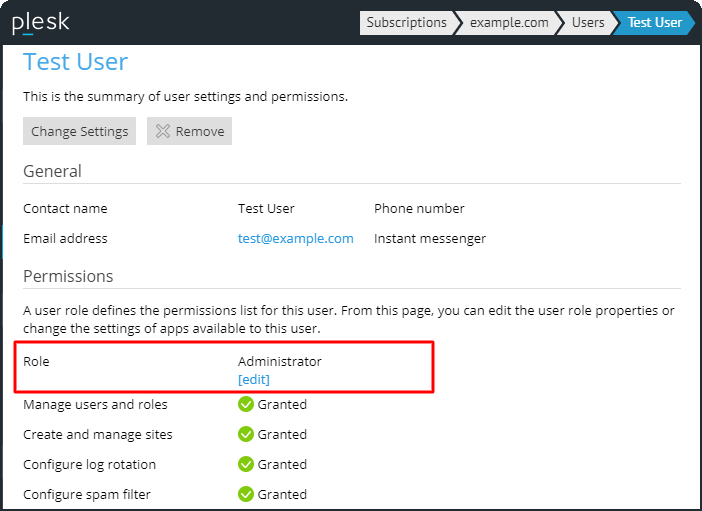Click the [edit] link under Administrator
Screen dimensions: 702x511
pyautogui.click(x=254, y=379)
